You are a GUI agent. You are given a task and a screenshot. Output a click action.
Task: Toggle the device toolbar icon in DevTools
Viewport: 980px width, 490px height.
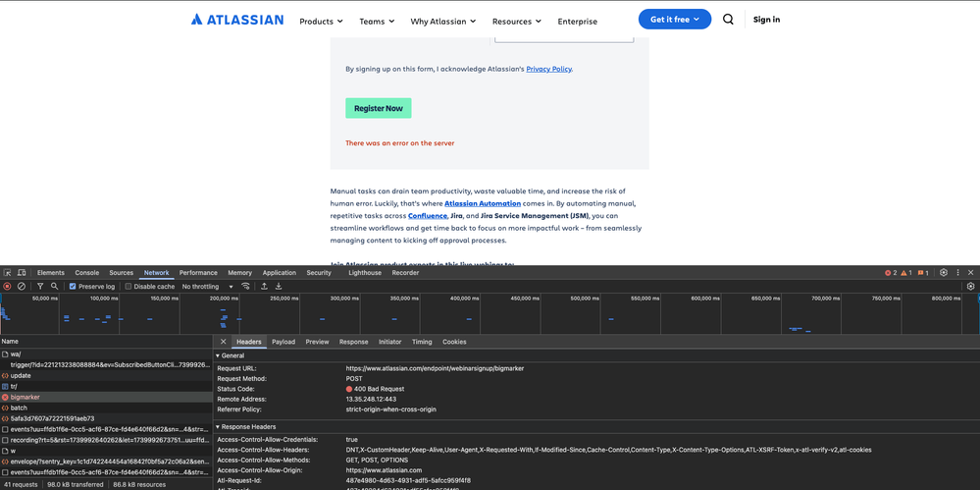click(x=22, y=273)
